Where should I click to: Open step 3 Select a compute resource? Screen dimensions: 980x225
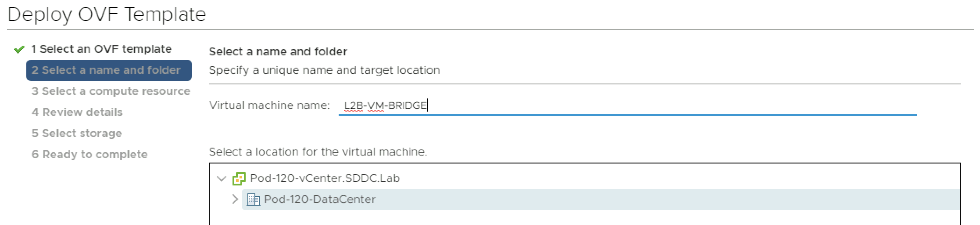tap(111, 91)
